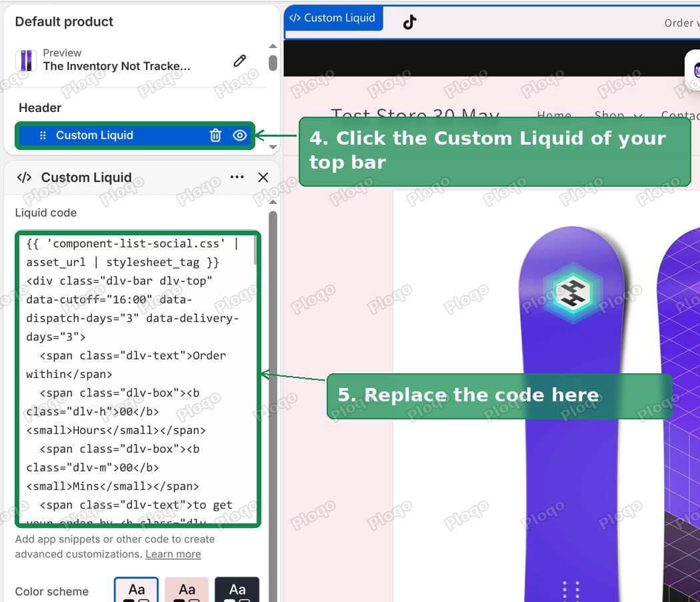Image resolution: width=700 pixels, height=602 pixels.
Task: Click the TikTok icon in the preview bar
Action: tap(409, 22)
